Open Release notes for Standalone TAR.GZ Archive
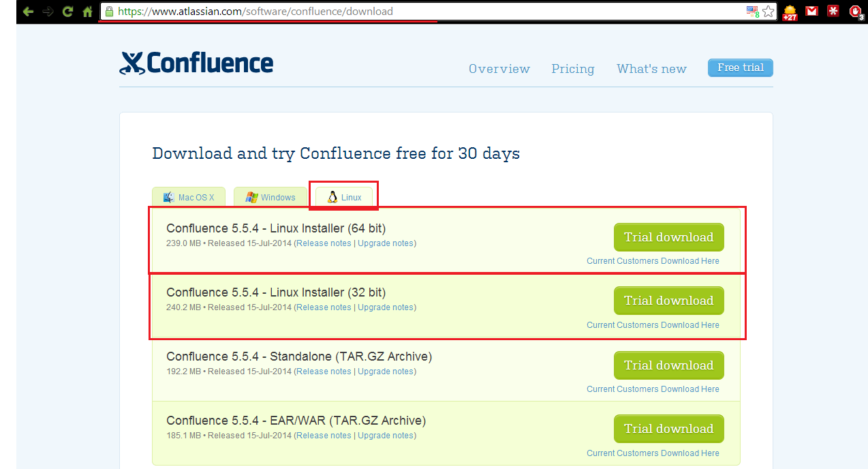The height and width of the screenshot is (469, 868). click(324, 372)
